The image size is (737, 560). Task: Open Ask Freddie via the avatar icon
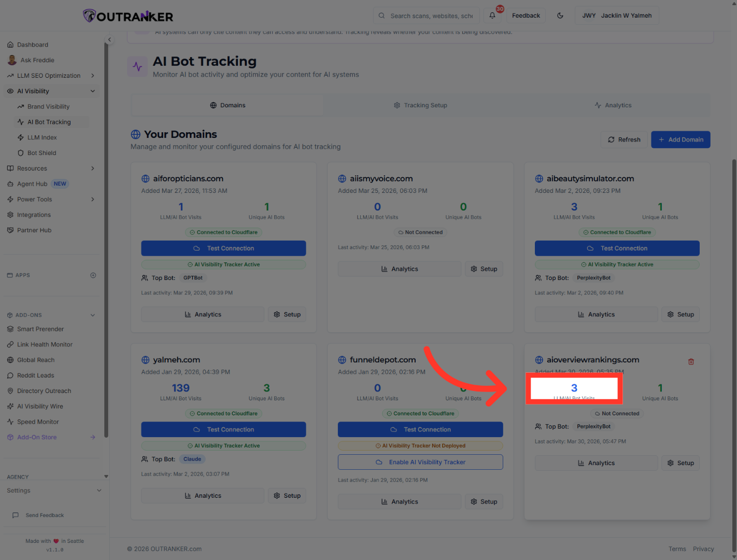[12, 60]
